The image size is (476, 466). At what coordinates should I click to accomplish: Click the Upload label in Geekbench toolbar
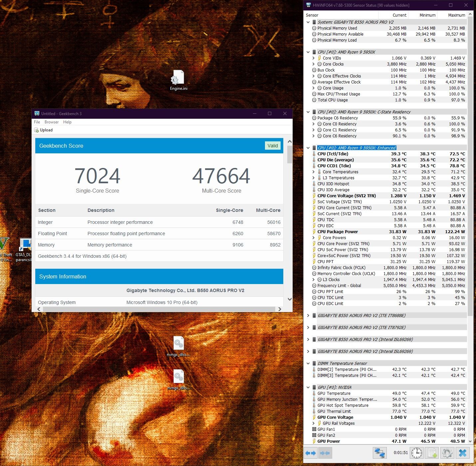pos(46,130)
